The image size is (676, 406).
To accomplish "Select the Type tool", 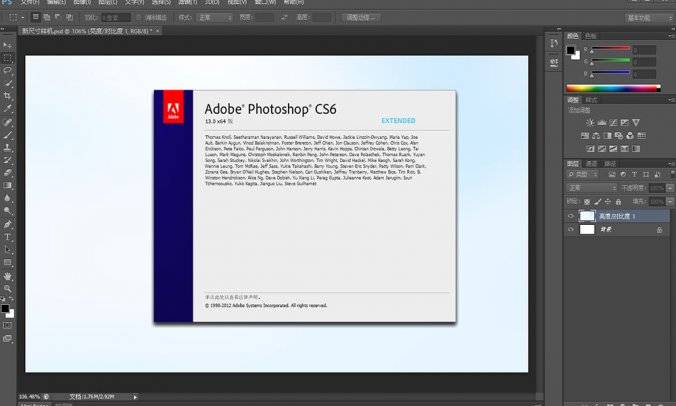I will [x=7, y=237].
